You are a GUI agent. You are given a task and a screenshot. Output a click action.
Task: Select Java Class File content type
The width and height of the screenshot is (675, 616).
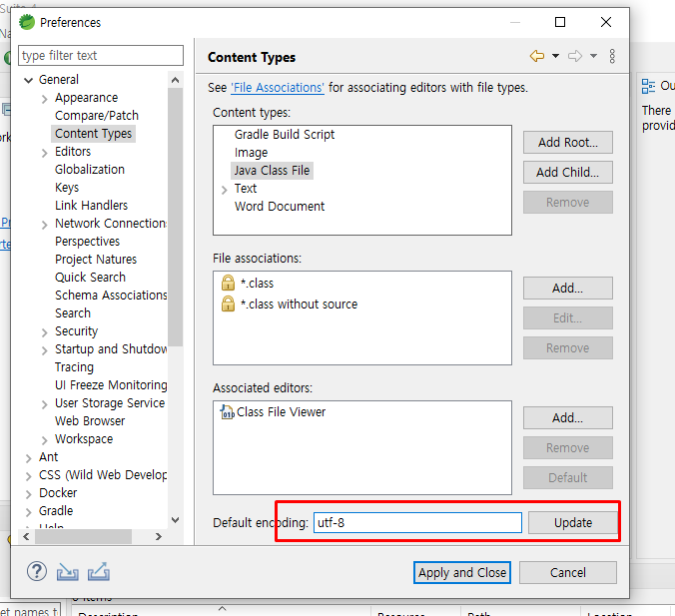pyautogui.click(x=272, y=171)
